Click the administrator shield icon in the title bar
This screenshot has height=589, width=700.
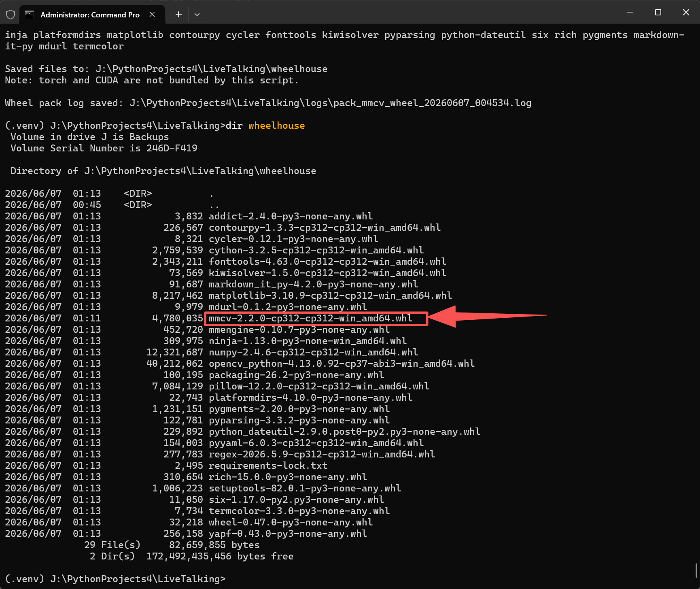click(x=11, y=15)
